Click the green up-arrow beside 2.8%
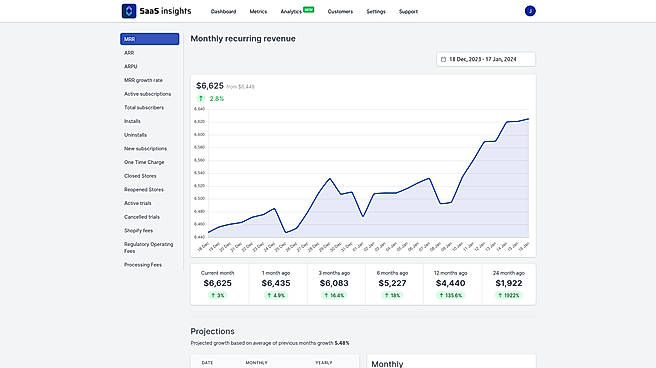 pos(201,99)
